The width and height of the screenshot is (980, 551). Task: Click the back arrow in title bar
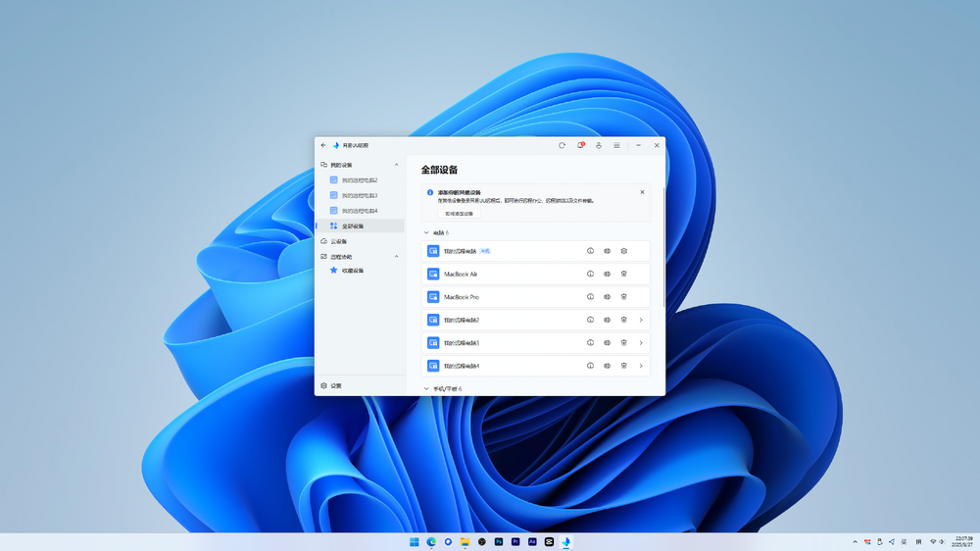(323, 145)
